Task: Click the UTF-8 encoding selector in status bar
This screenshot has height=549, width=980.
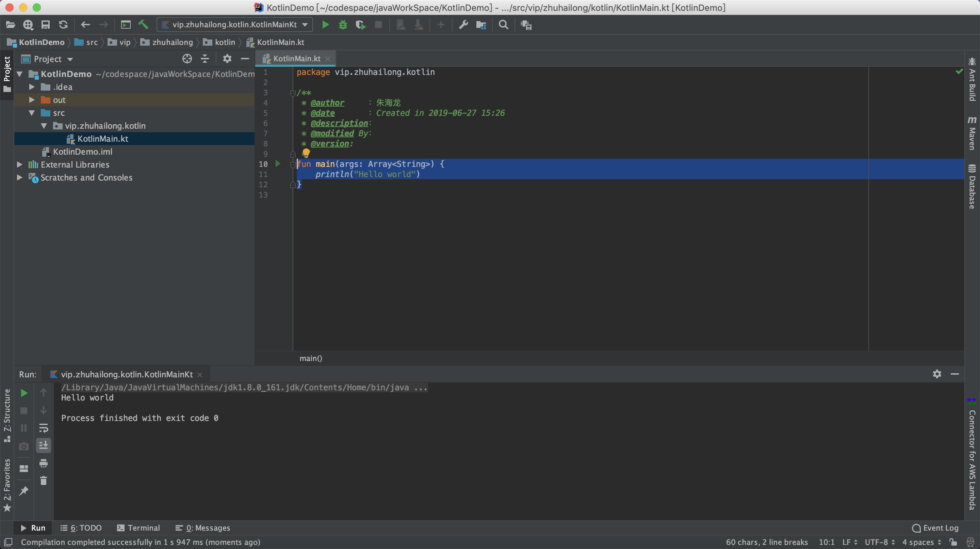Action: coord(880,542)
